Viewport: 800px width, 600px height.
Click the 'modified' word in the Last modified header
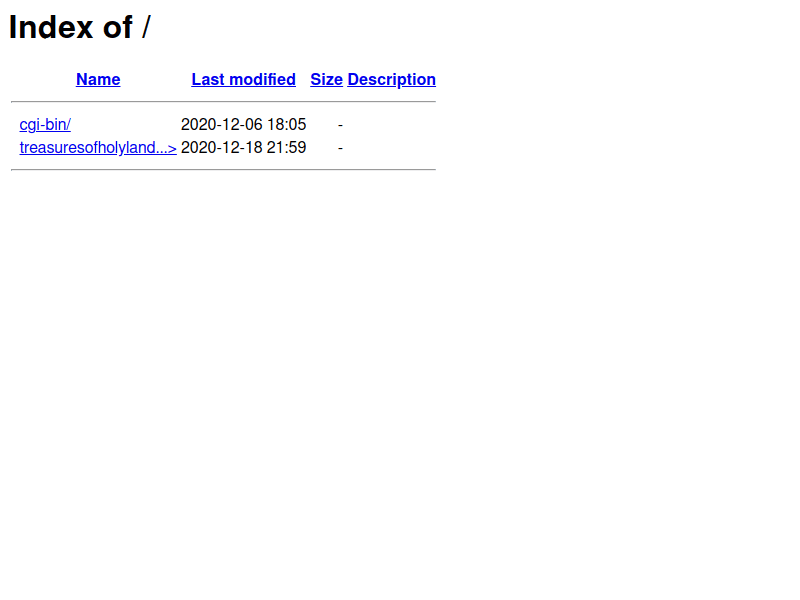click(x=262, y=80)
